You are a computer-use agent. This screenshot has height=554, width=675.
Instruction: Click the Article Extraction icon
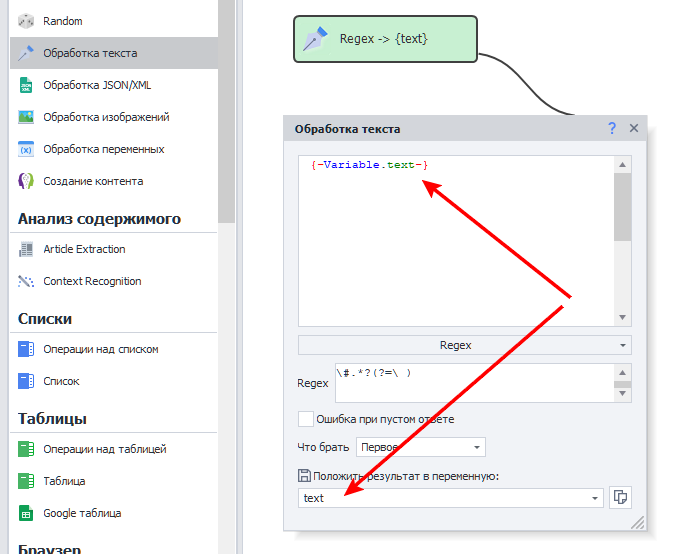(x=26, y=249)
